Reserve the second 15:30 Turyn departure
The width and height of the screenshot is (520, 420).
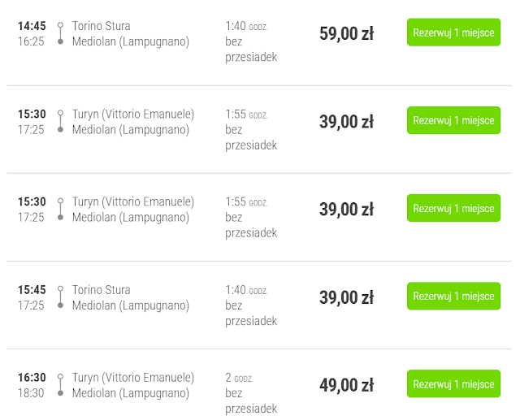pyautogui.click(x=453, y=208)
